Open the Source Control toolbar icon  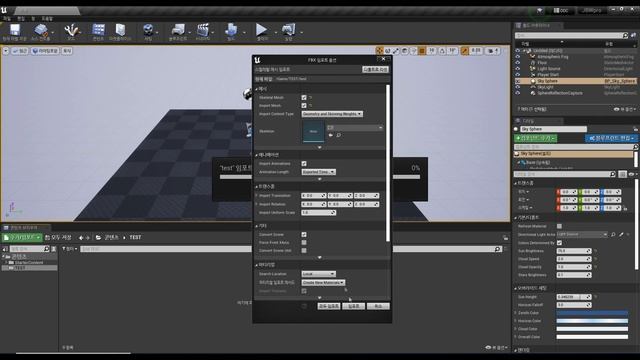pos(40,30)
